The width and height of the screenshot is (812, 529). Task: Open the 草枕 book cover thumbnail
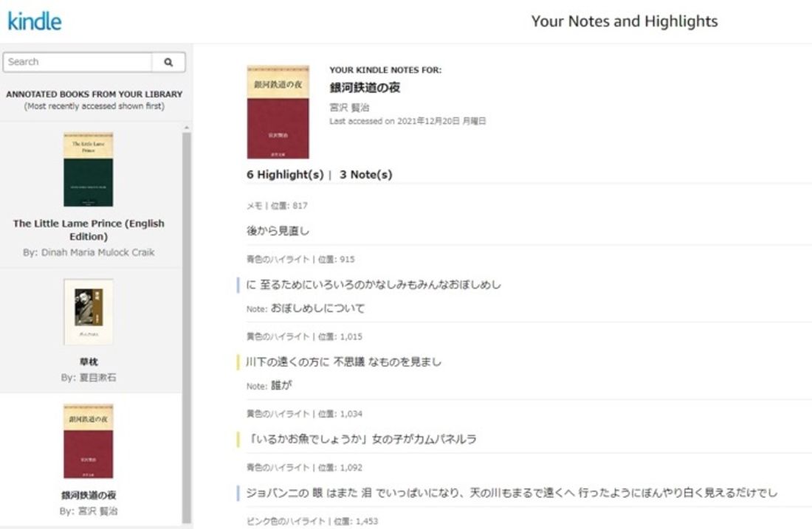(x=89, y=312)
